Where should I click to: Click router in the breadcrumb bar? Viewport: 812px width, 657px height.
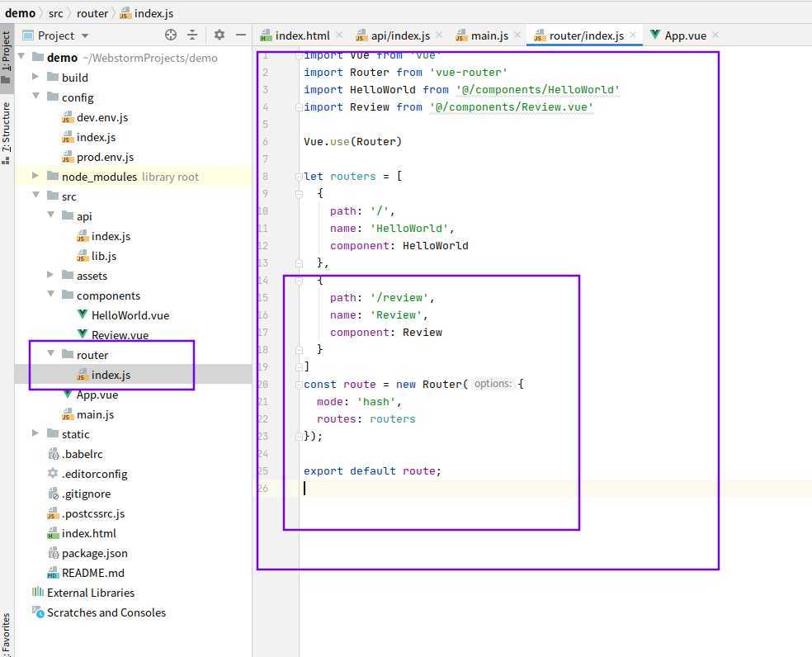click(92, 13)
